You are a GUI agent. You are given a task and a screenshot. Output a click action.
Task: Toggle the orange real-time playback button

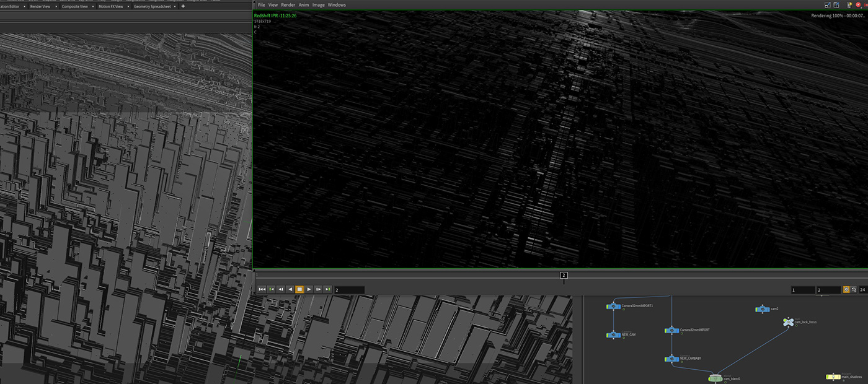tap(846, 289)
